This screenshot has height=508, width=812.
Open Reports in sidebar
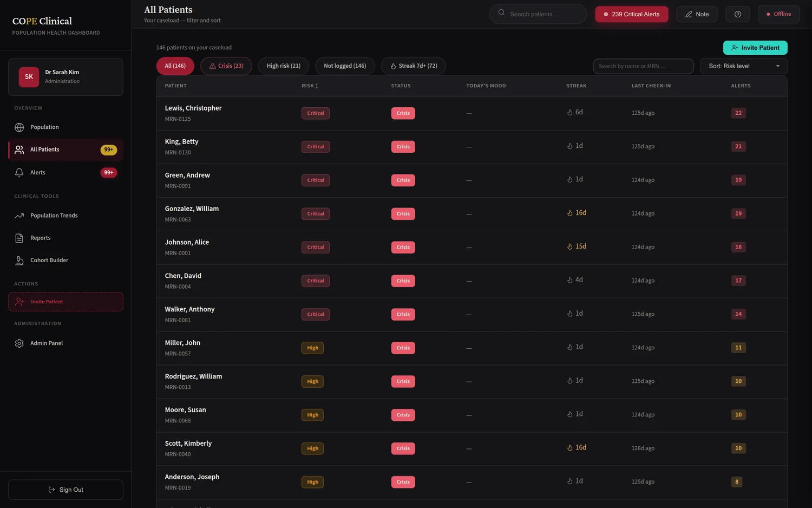point(66,238)
